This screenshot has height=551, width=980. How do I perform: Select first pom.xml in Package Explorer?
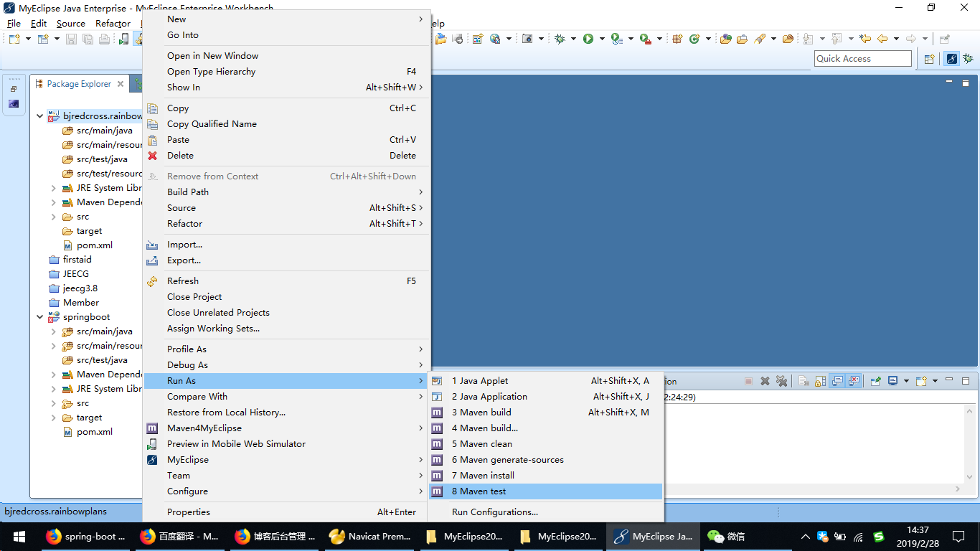coord(88,245)
